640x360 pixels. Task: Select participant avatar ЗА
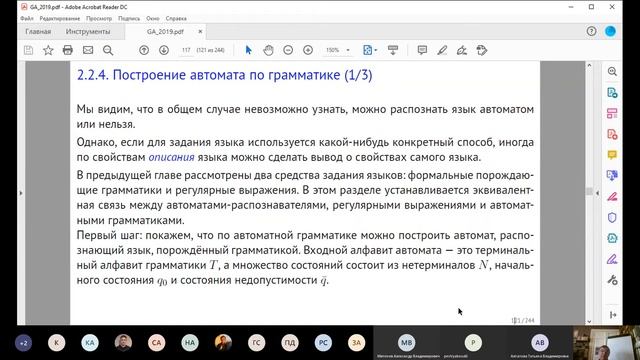[356, 343]
